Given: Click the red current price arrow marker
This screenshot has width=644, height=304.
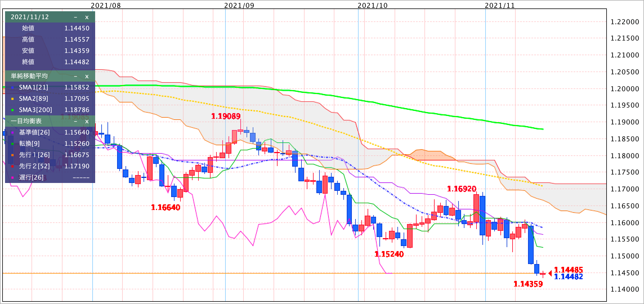Looking at the screenshot, I should click(x=550, y=273).
